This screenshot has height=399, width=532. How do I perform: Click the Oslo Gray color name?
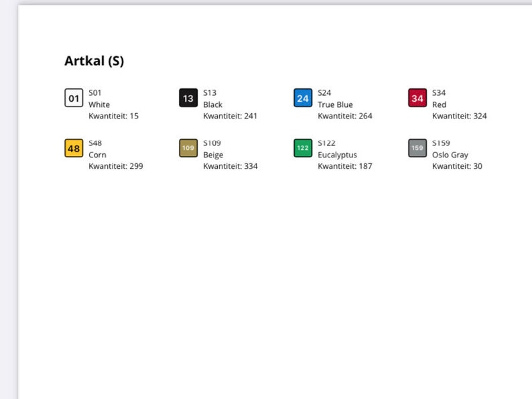tap(450, 155)
